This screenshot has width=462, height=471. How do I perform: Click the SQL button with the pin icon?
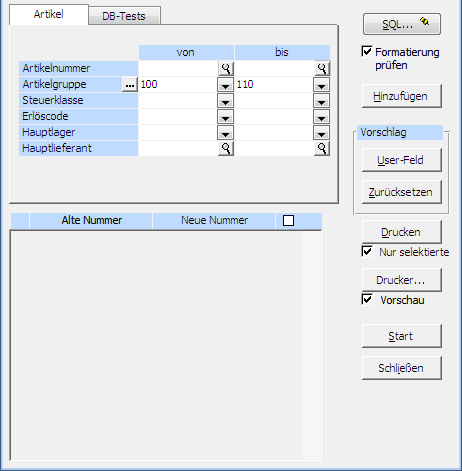coord(402,24)
